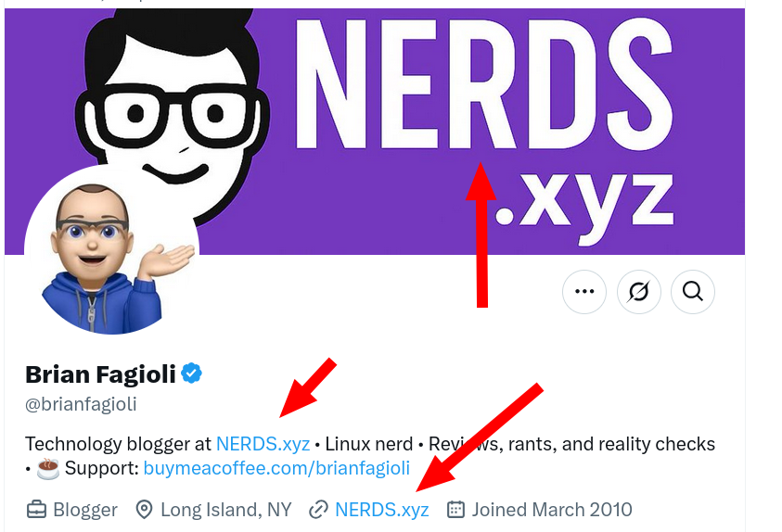Open the NERDS.xyz link in bio text

pos(263,444)
